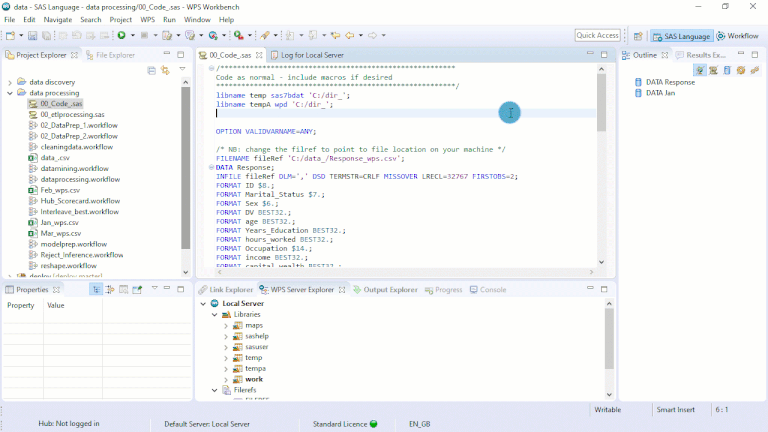This screenshot has height=432, width=768.
Task: Toggle the first Outline toolbar filter button
Action: click(x=700, y=70)
